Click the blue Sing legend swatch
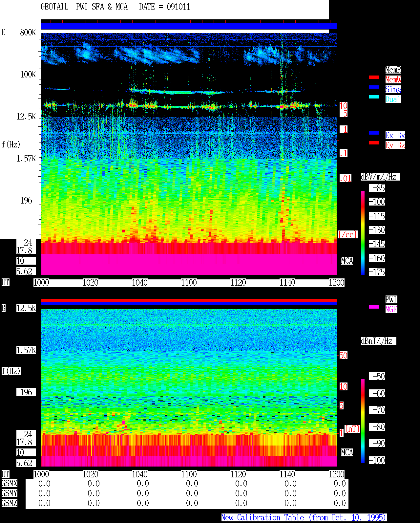Viewport: 420px width, 523px height. click(374, 87)
